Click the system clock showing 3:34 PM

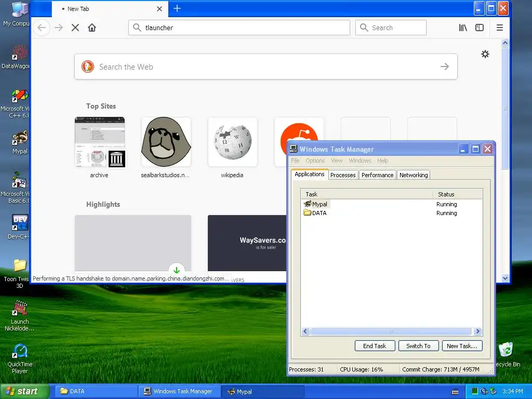click(512, 391)
